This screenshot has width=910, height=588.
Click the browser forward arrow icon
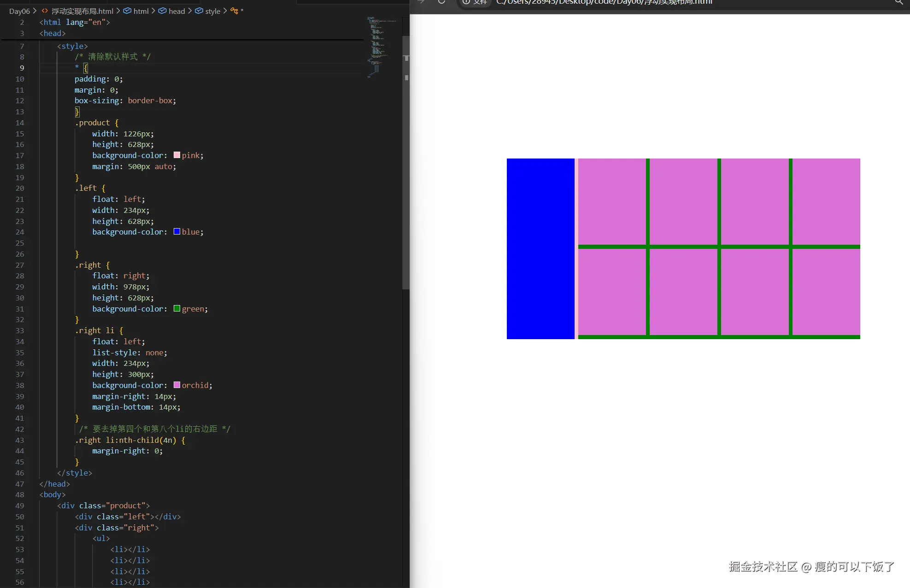(421, 2)
